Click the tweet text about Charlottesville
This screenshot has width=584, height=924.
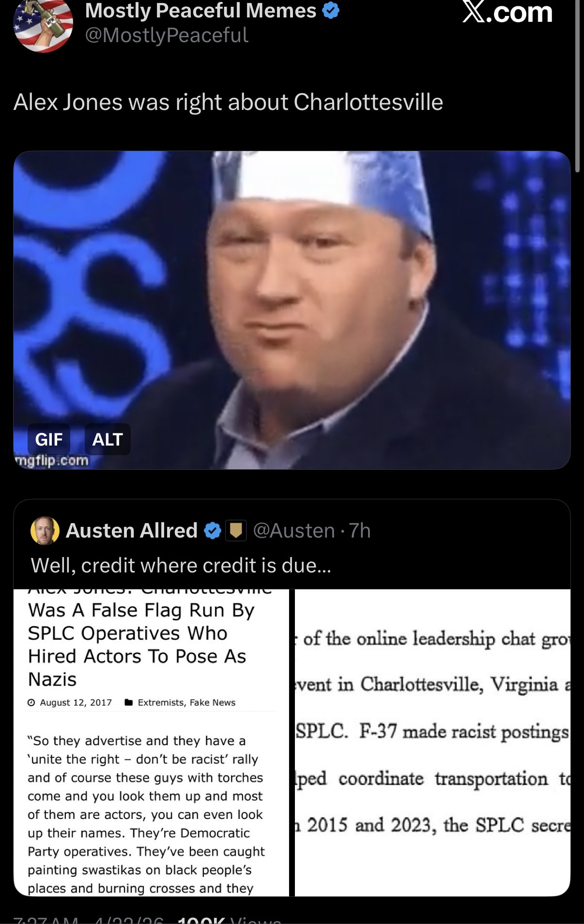(x=228, y=102)
